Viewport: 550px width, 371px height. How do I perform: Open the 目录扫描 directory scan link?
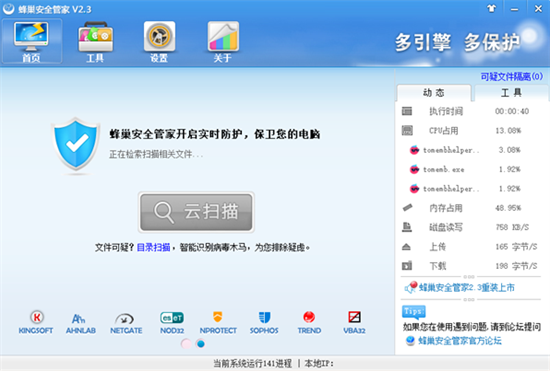click(x=153, y=247)
